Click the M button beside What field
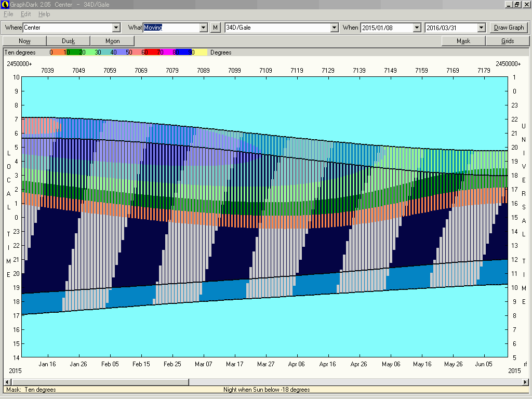The width and height of the screenshot is (532, 399). click(216, 28)
